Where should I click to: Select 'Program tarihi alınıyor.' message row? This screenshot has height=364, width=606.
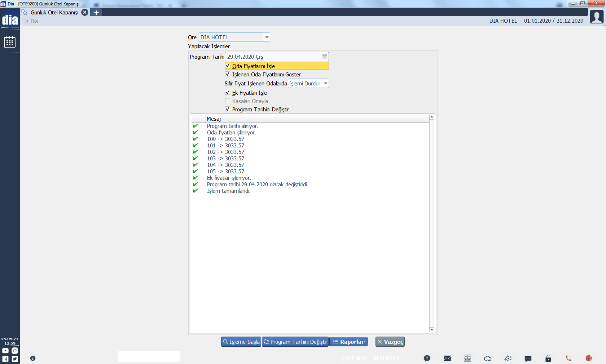310,126
